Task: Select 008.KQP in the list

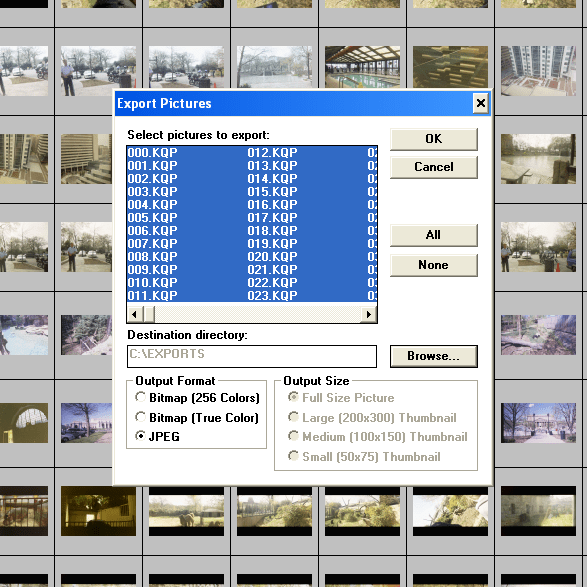Action: tap(152, 257)
